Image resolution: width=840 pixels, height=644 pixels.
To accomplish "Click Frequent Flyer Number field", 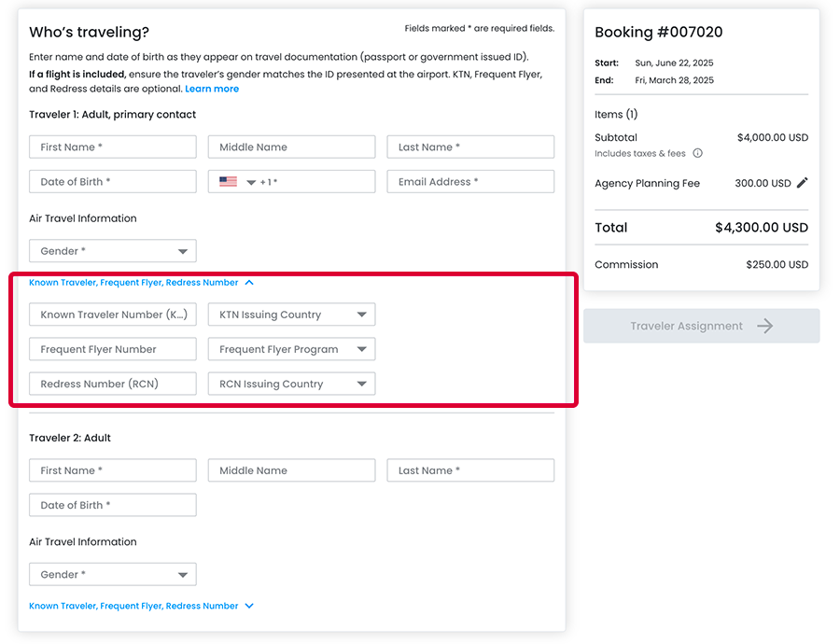I will (112, 349).
